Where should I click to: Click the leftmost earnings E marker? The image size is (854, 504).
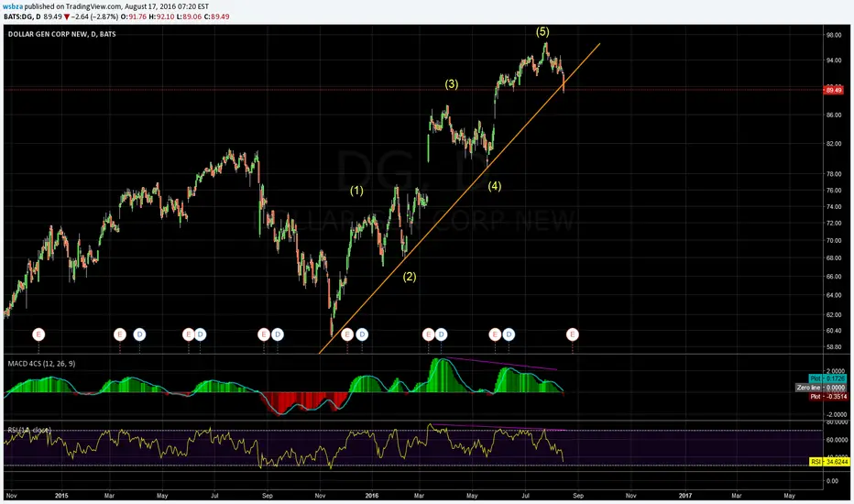(x=38, y=334)
